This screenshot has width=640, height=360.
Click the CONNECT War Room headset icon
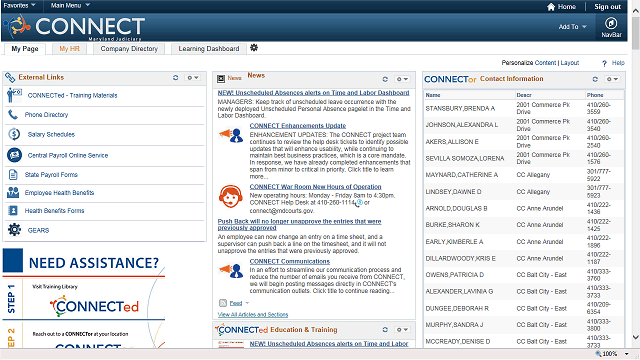coord(230,196)
